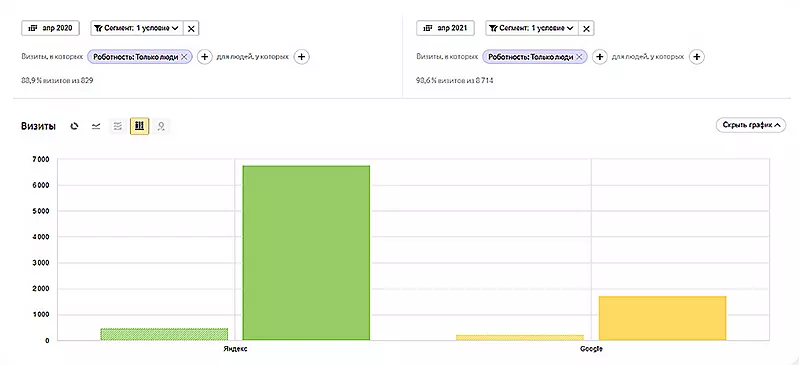Clear the апр 2020 segment with X

[191, 29]
